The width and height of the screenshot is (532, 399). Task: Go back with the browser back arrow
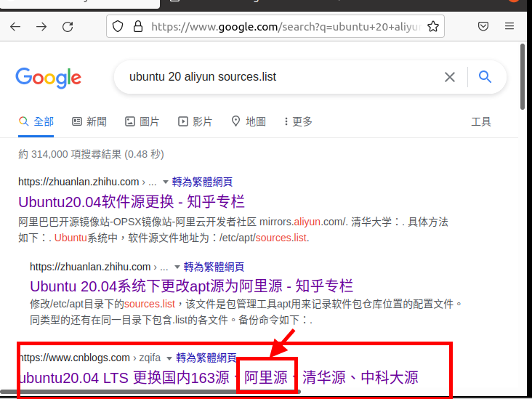[x=15, y=26]
